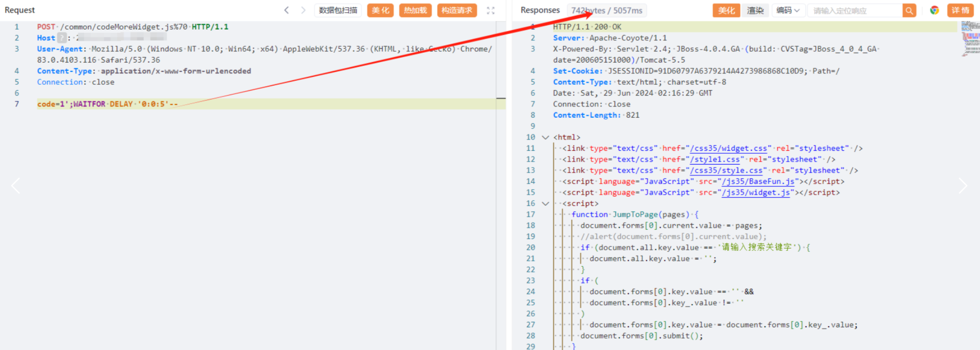Click the function JumpToPage(pages) line
Viewport: 980px width, 350px height.
635,214
